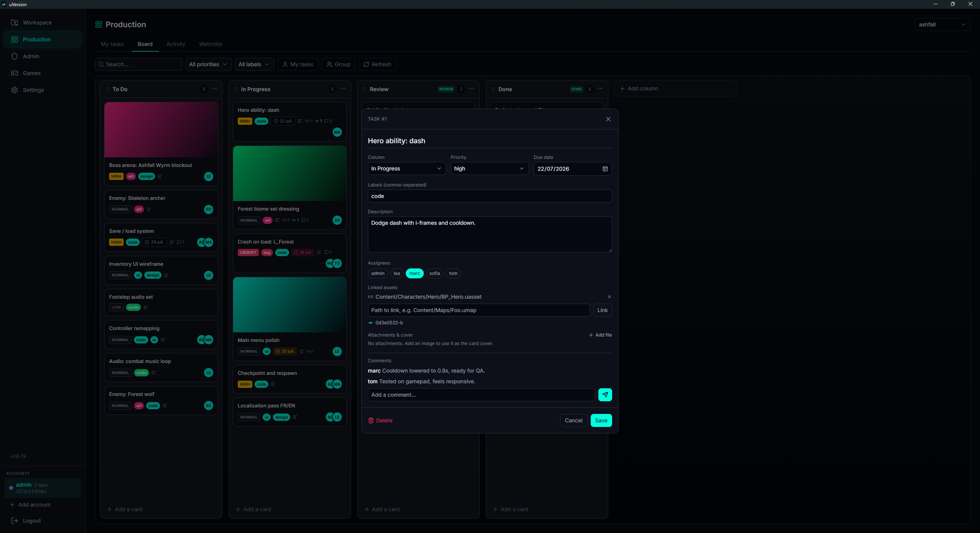Image resolution: width=980 pixels, height=533 pixels.
Task: Click the Cancel button
Action: (573, 420)
